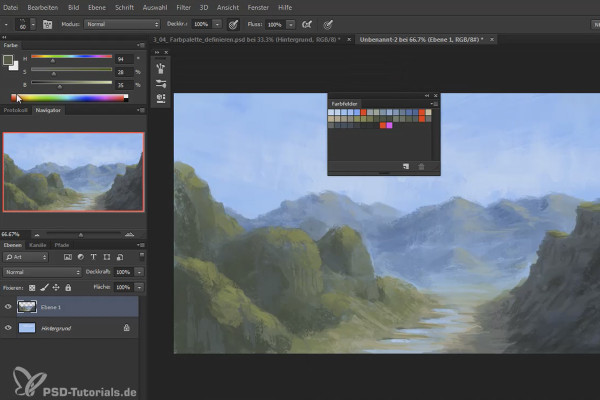Expand the collapsed icon dock
Image resolution: width=600 pixels, height=400 pixels.
pos(157,52)
